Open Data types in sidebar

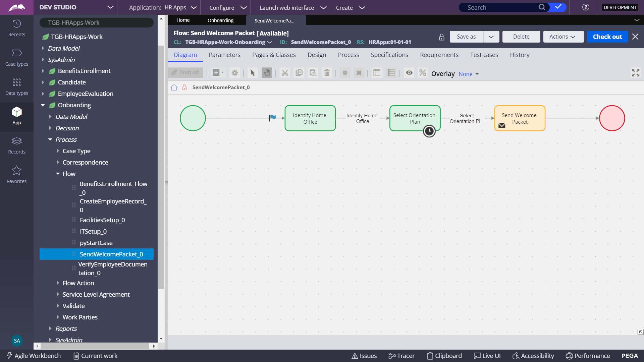pyautogui.click(x=17, y=87)
